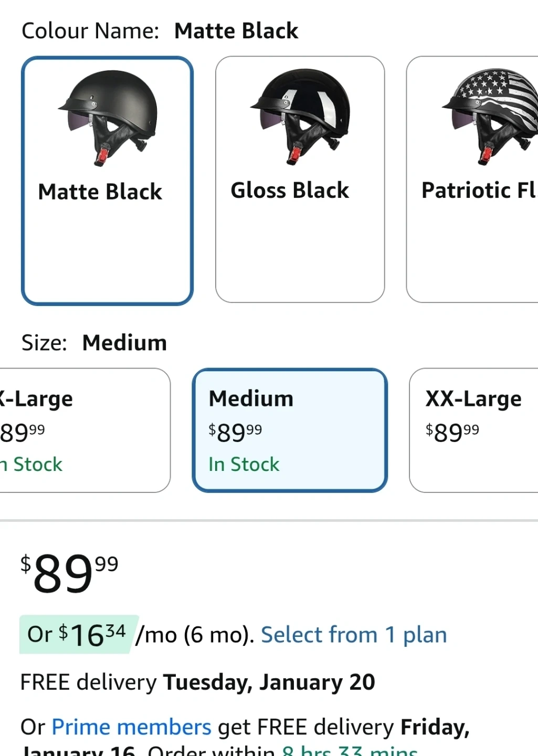Viewport: 538px width, 756px height.
Task: Tap the 'Size: Medium' heading
Action: [94, 343]
